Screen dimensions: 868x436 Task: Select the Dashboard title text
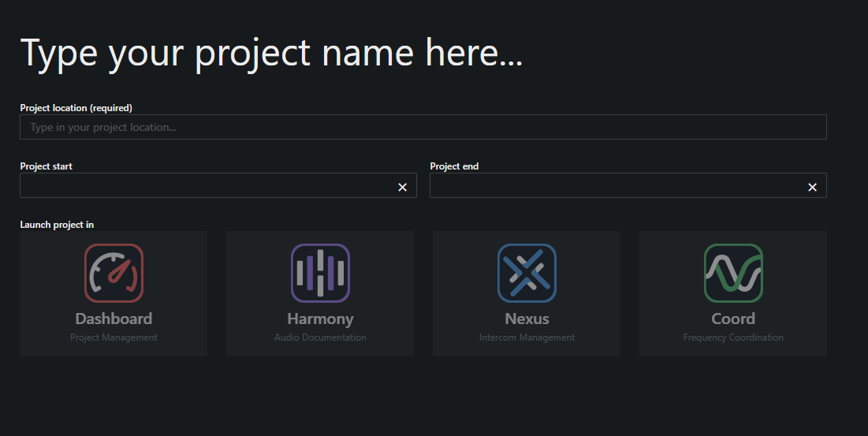point(114,319)
